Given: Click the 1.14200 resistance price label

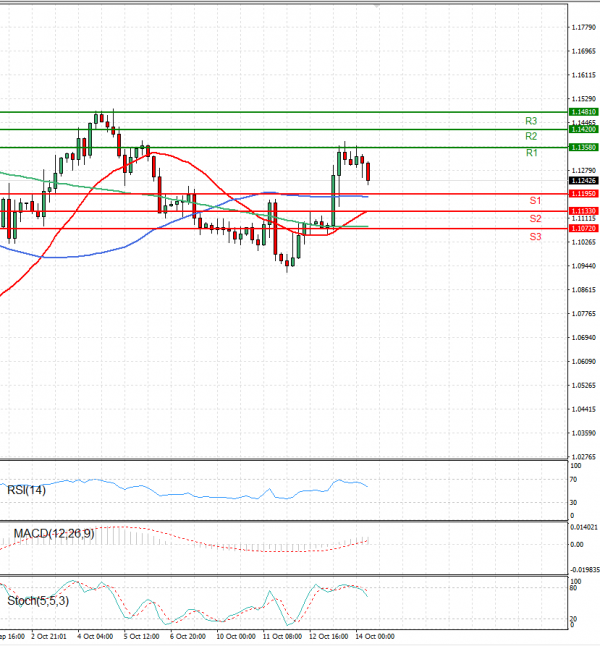Looking at the screenshot, I should [x=583, y=129].
